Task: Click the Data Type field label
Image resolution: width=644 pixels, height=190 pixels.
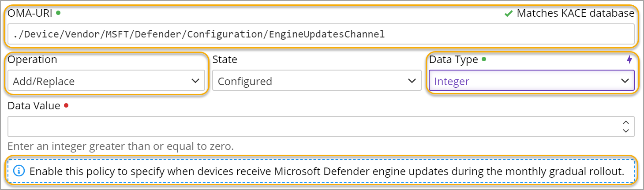Action: [453, 59]
